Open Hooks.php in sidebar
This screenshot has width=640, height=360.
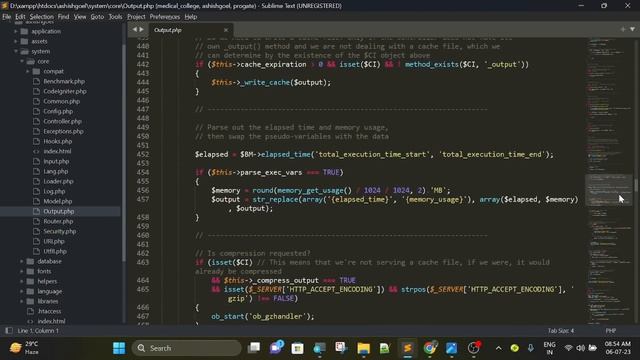click(58, 141)
